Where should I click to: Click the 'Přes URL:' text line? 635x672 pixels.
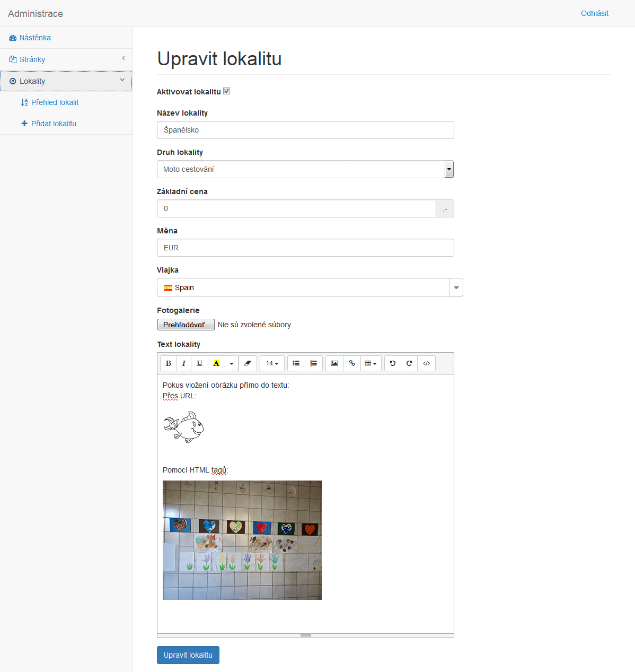click(180, 396)
